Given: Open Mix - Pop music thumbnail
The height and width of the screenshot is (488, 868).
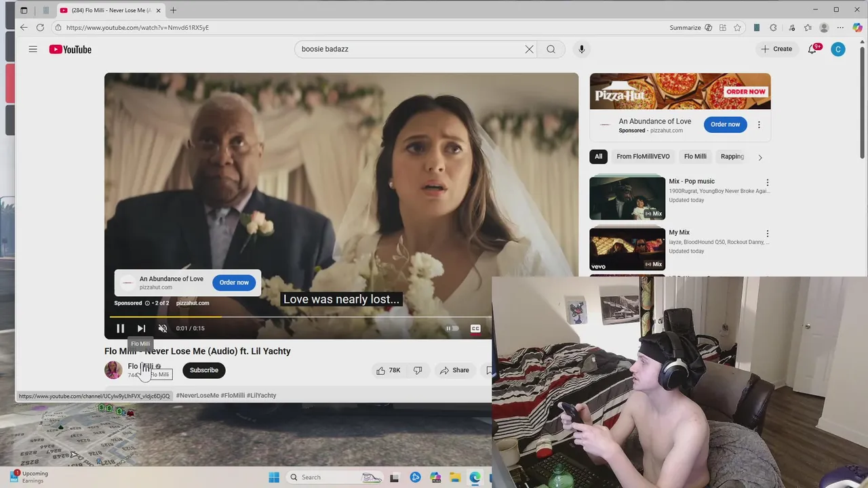Looking at the screenshot, I should click(627, 198).
